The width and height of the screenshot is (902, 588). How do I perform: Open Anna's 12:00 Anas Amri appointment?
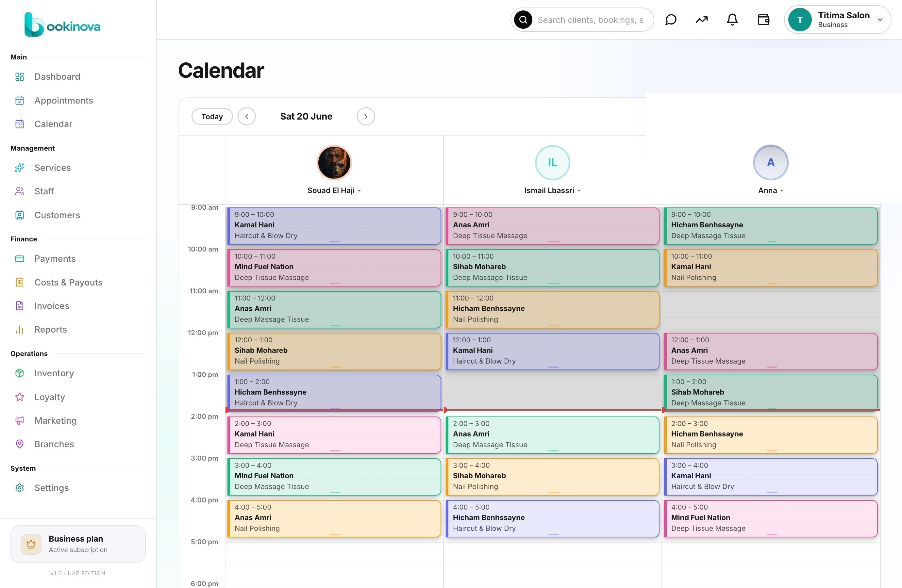pos(771,351)
